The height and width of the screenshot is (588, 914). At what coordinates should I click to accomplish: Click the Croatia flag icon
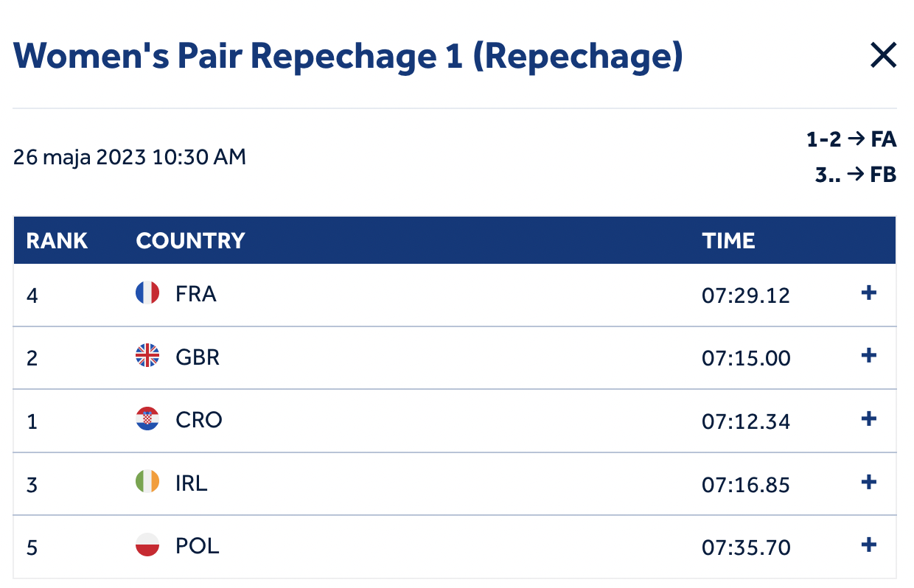147,419
